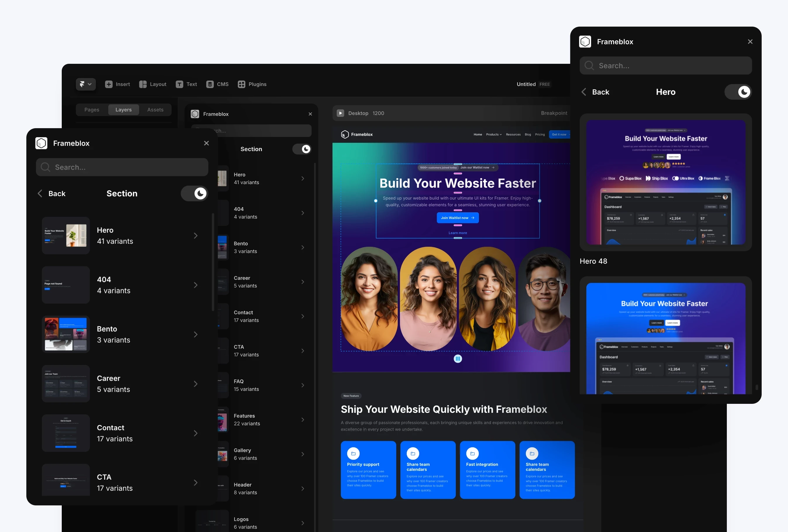This screenshot has width=788, height=532.
Task: Click folder icon on Fast integration card
Action: click(472, 453)
